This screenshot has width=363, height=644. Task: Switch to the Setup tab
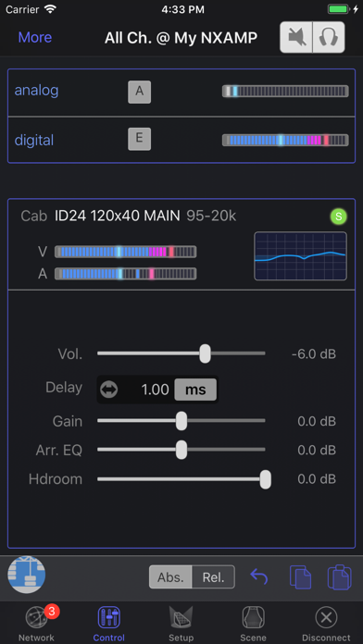click(181, 625)
